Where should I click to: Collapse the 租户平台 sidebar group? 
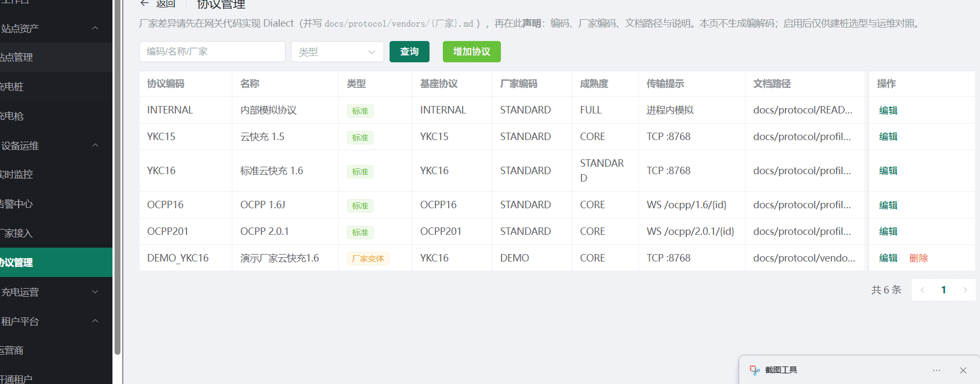coord(56,321)
